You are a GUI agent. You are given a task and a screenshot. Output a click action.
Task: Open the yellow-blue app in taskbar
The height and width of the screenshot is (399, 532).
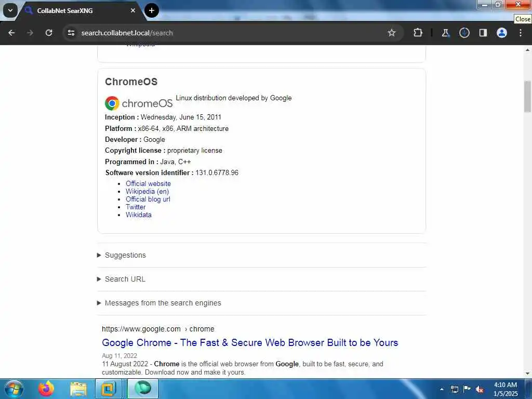[x=109, y=389]
